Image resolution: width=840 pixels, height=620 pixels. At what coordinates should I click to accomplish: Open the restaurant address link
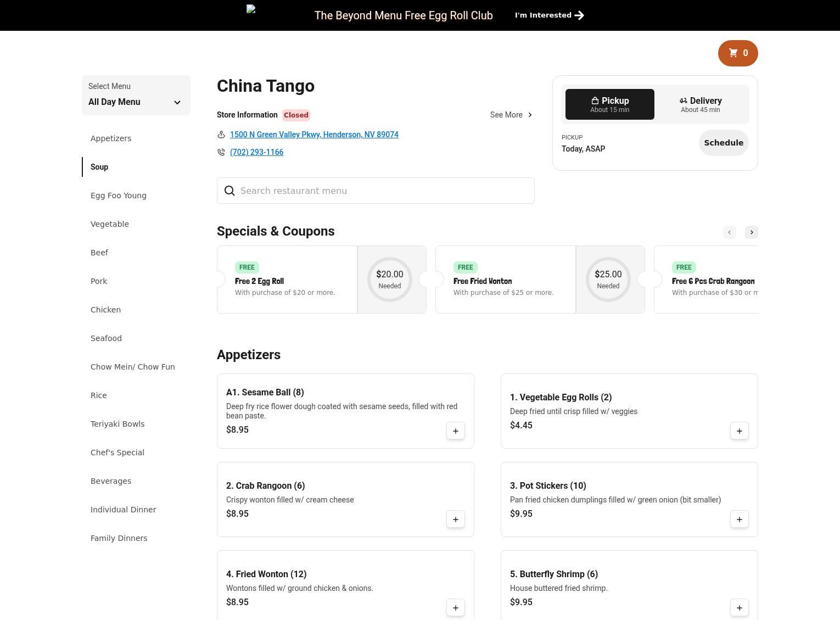pos(314,135)
